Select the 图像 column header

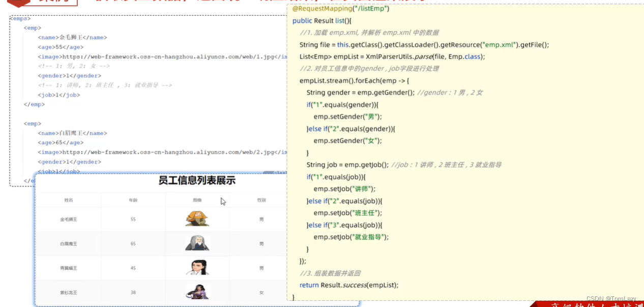[x=197, y=200]
